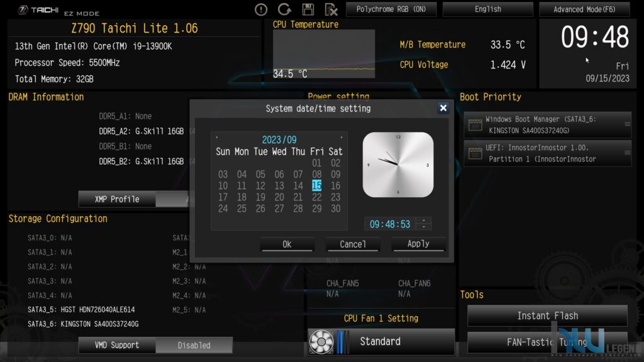This screenshot has height=362, width=644.
Task: Click the CHA_FAN5 label
Action: click(x=343, y=283)
